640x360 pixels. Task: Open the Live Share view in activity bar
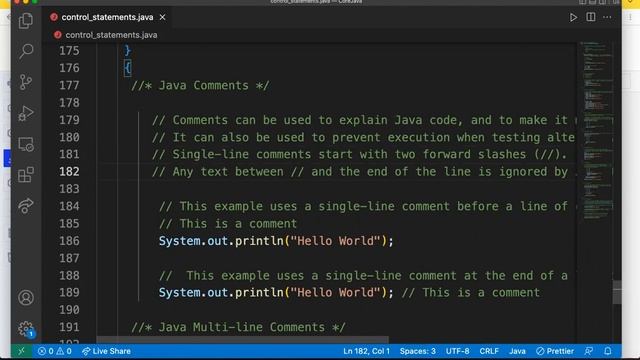click(x=26, y=205)
